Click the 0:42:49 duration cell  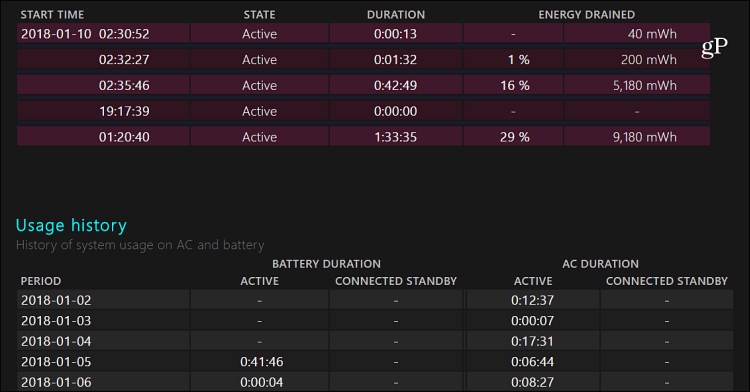click(x=396, y=85)
